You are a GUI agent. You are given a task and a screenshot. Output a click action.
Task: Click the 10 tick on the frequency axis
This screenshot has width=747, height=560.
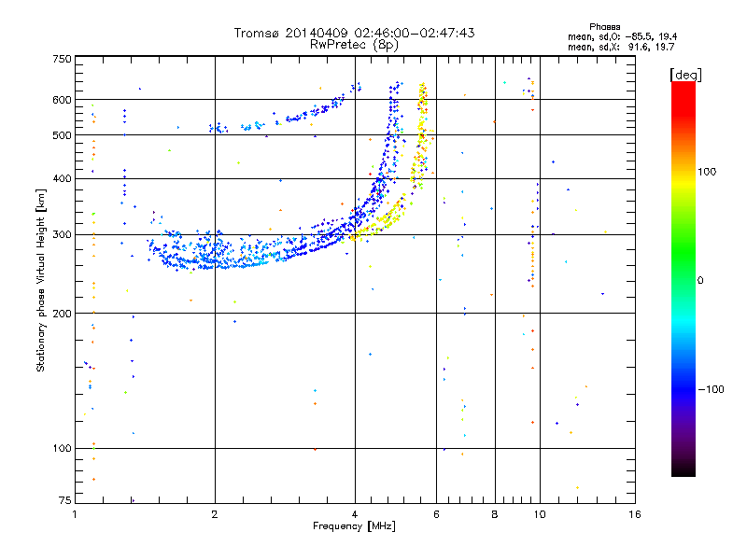pyautogui.click(x=540, y=514)
